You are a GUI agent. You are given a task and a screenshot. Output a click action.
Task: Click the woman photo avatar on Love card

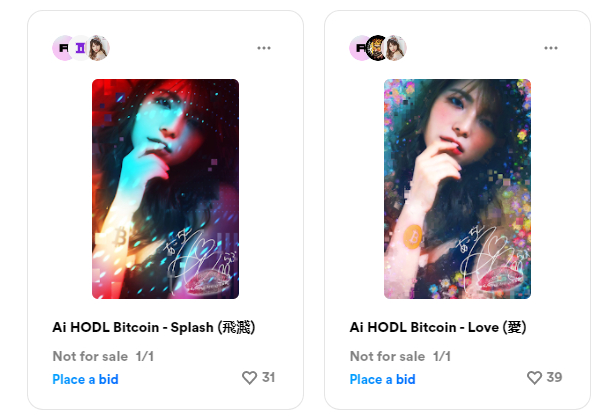(x=395, y=48)
